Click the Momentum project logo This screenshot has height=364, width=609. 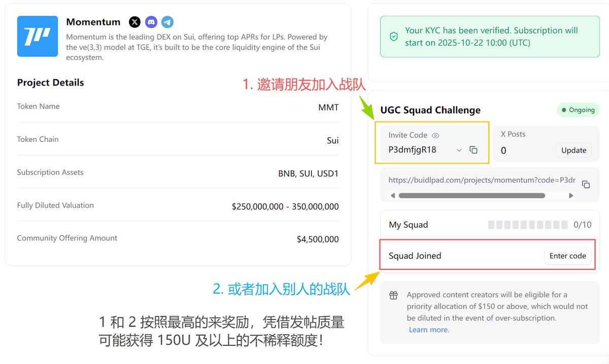[38, 36]
